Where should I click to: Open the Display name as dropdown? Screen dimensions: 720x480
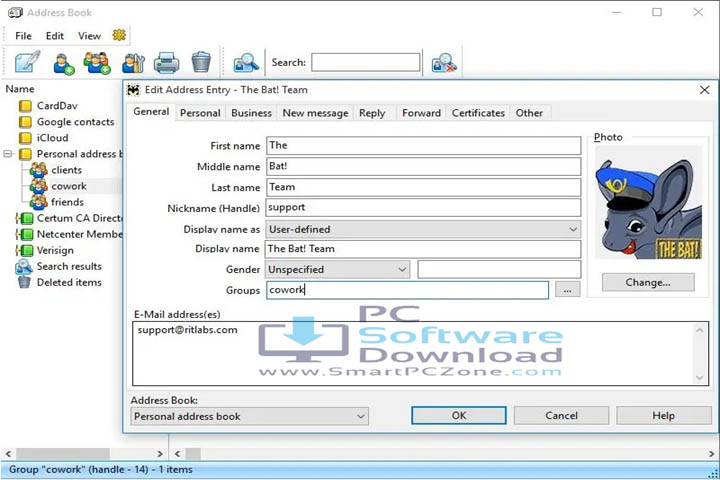(423, 229)
